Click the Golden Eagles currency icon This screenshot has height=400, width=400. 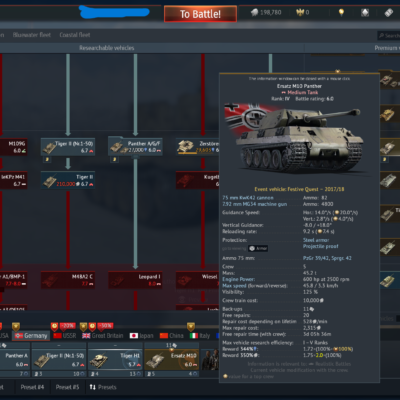coord(300,12)
